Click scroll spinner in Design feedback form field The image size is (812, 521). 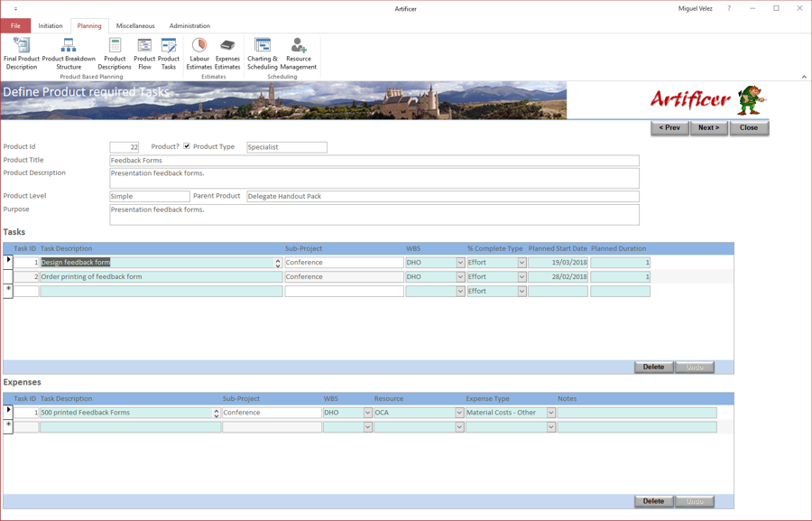point(278,263)
